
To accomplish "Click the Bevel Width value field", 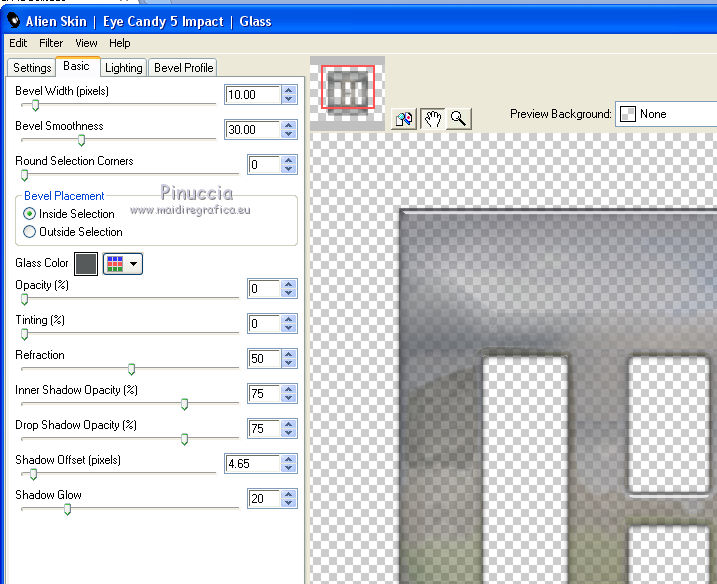I will 252,95.
